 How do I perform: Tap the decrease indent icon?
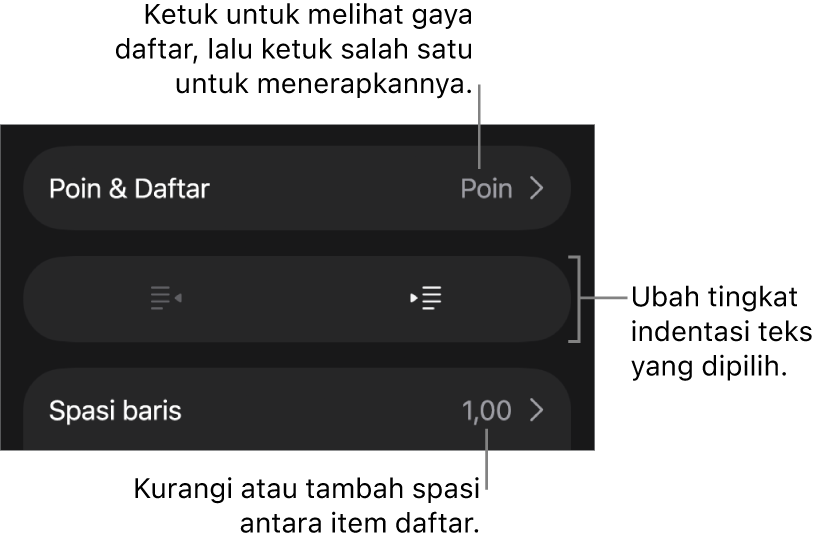(166, 298)
